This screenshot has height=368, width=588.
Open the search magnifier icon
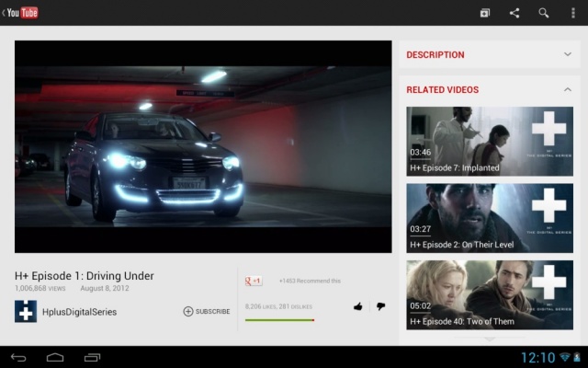[x=544, y=13]
